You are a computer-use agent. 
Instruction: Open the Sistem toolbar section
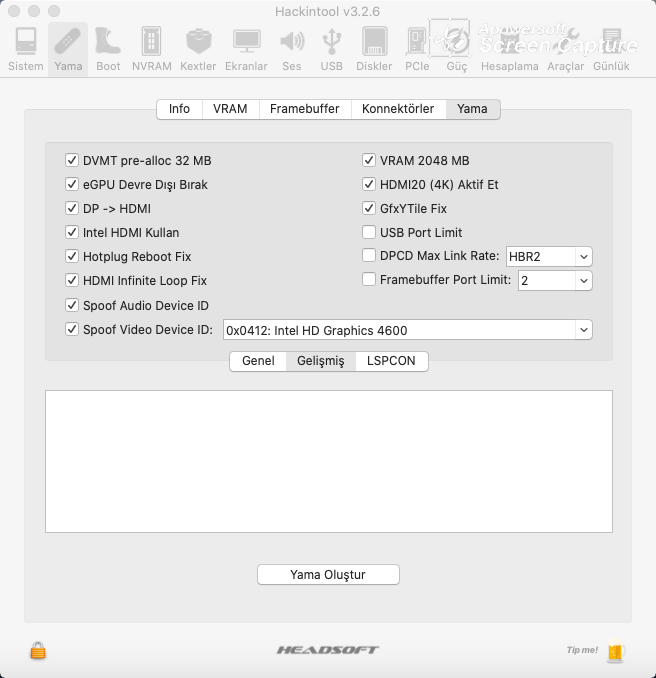click(x=26, y=49)
